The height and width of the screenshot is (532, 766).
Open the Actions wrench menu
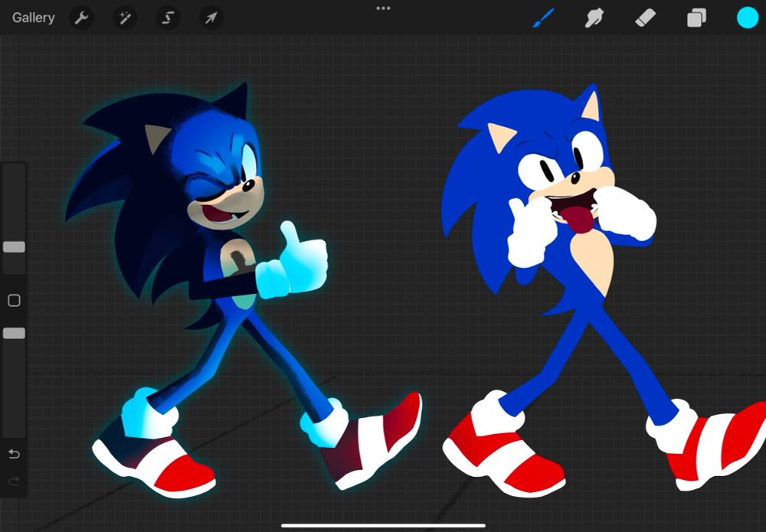pos(82,18)
